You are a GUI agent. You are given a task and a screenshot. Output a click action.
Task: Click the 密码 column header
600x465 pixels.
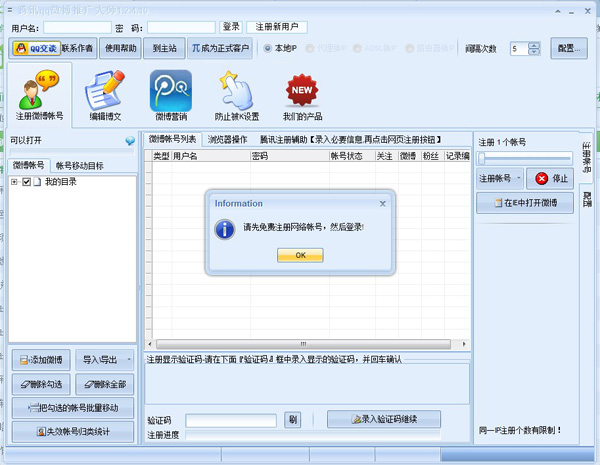(x=290, y=156)
